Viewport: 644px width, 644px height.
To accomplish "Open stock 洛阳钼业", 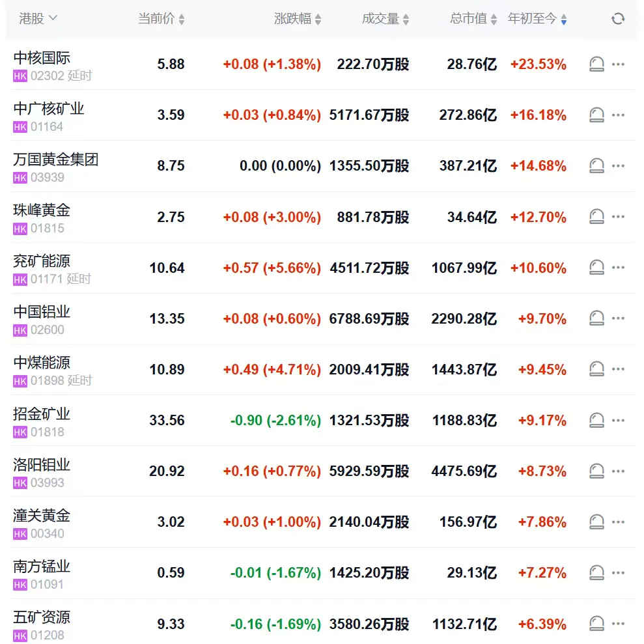I will pos(42,465).
